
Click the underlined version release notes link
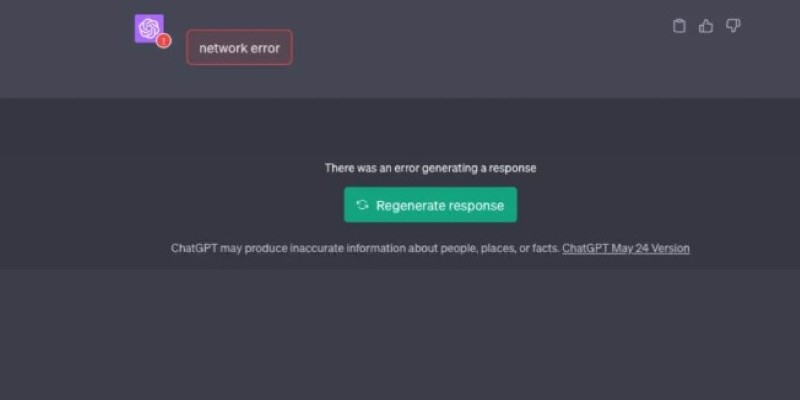[626, 248]
